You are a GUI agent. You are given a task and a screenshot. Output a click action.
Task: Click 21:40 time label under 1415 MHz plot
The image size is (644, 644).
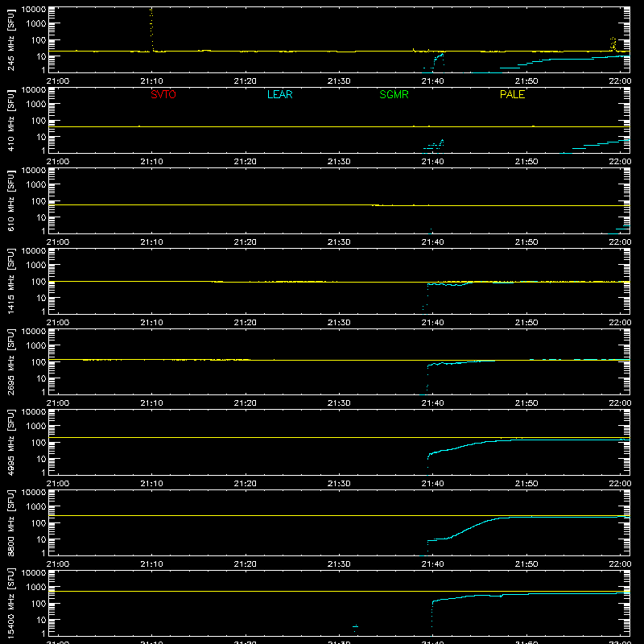pos(432,323)
